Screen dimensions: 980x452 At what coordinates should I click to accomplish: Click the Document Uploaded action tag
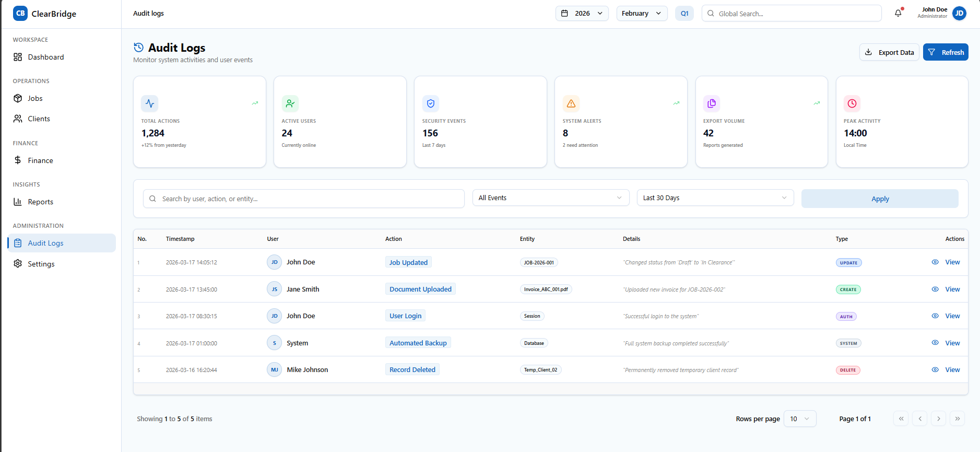420,289
